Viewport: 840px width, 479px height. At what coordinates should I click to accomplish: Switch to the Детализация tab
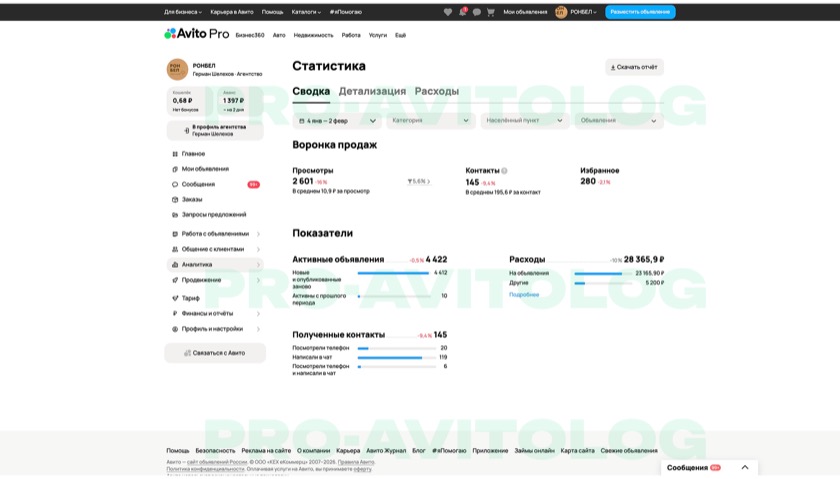tap(372, 91)
